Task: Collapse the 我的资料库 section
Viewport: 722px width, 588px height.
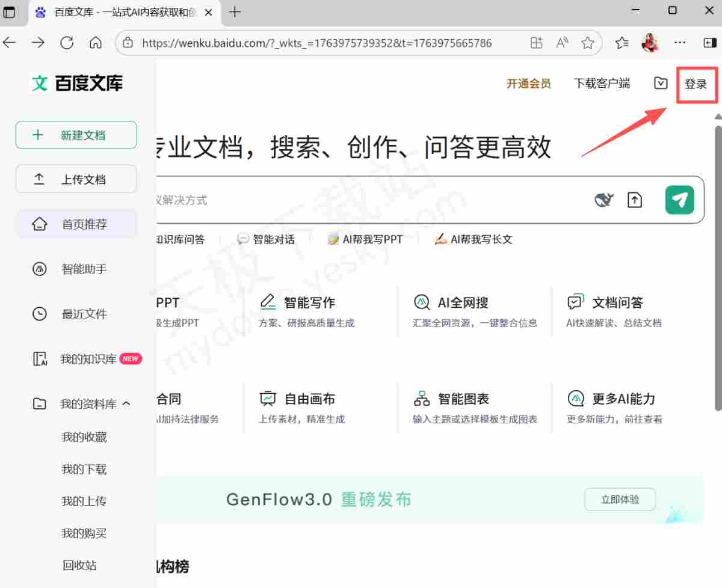Action: pyautogui.click(x=126, y=403)
